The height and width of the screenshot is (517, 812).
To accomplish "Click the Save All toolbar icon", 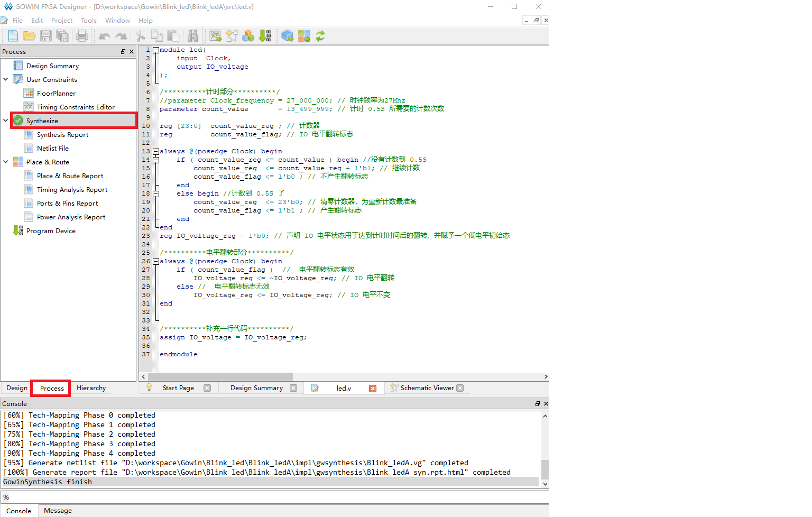I will pyautogui.click(x=62, y=35).
